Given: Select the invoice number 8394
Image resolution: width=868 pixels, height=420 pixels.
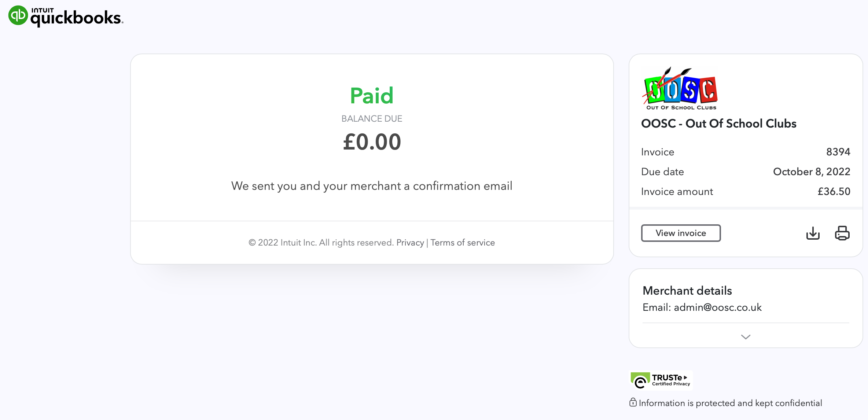Looking at the screenshot, I should click(838, 152).
